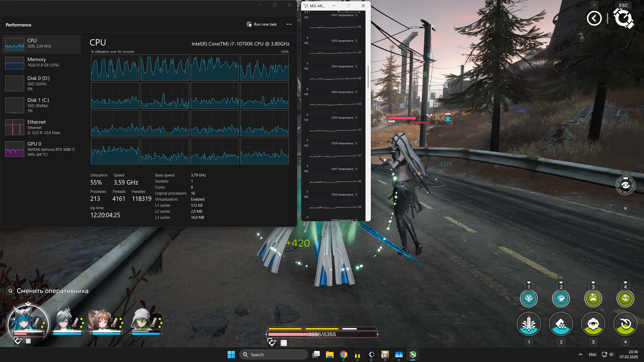This screenshot has height=362, width=644.
Task: Click the MSI Afterburner graph scrollbar
Action: tap(368, 77)
